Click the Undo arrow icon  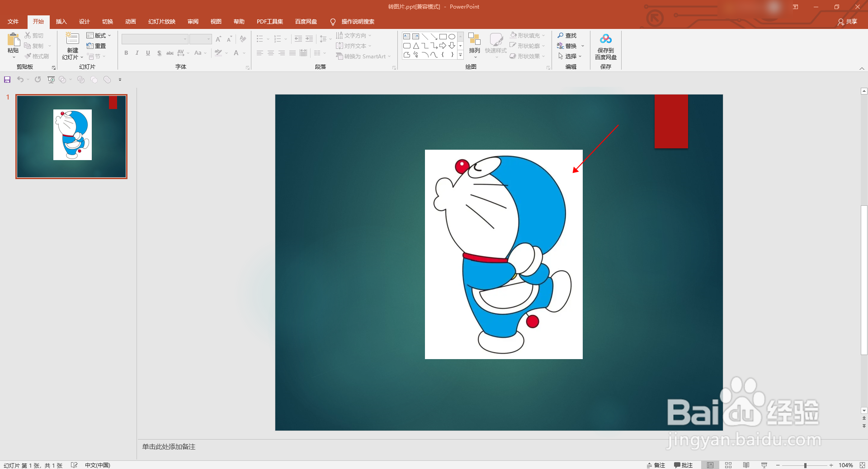click(x=20, y=80)
